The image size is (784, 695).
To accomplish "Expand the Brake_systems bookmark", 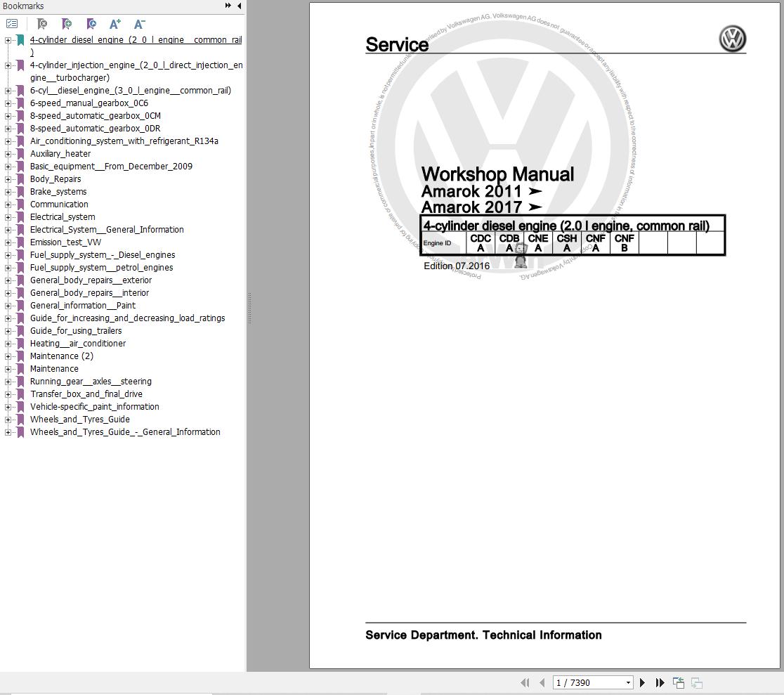I will pyautogui.click(x=8, y=192).
